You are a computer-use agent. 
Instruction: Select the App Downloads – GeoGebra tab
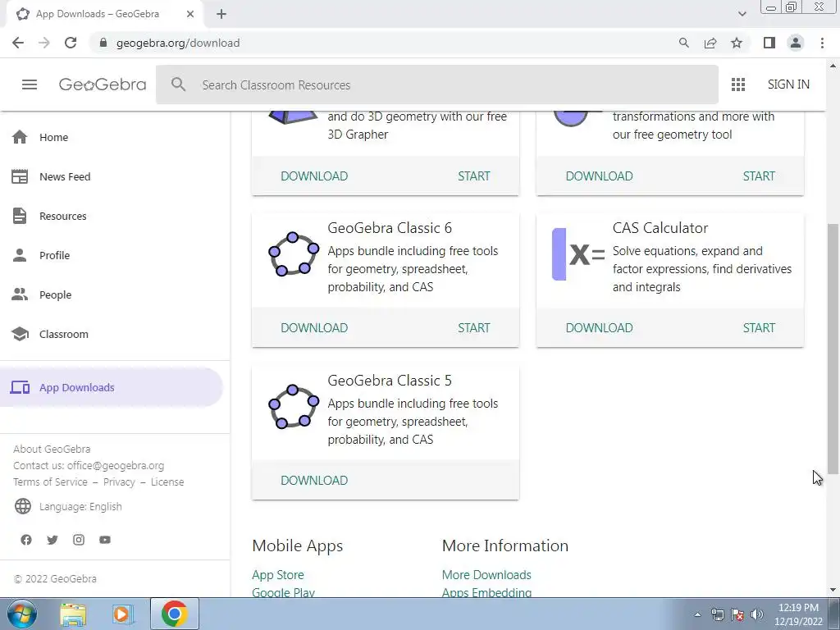(x=104, y=14)
